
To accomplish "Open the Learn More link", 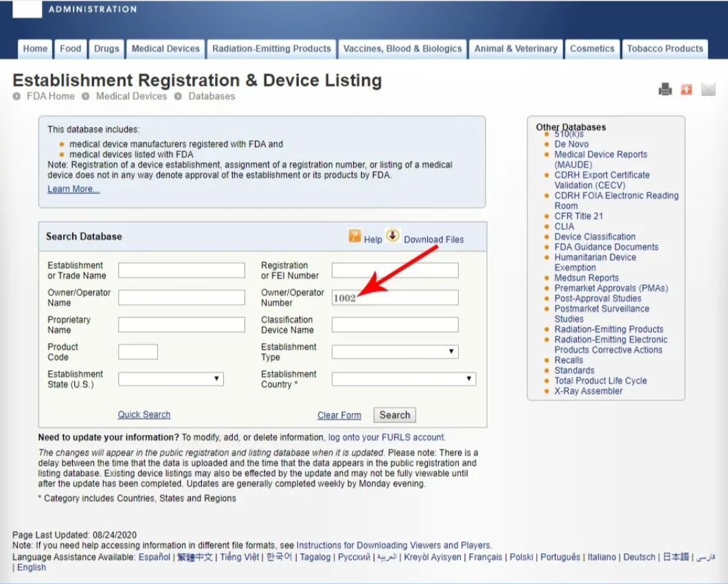I will (x=73, y=189).
